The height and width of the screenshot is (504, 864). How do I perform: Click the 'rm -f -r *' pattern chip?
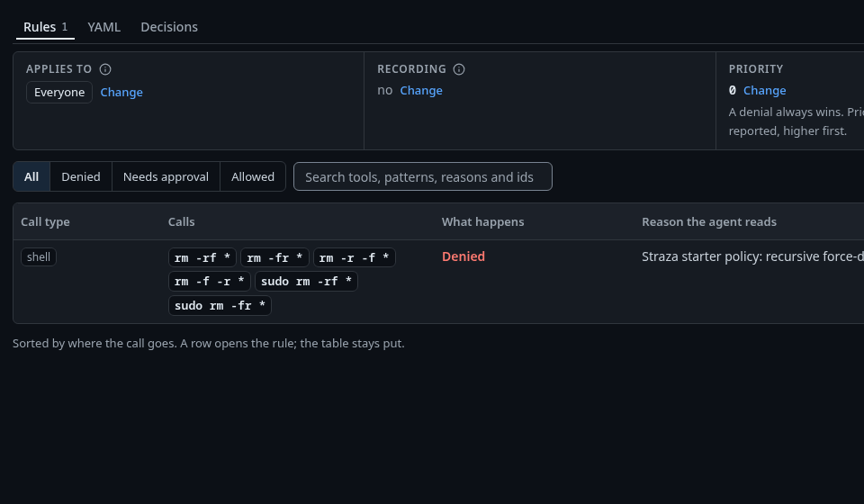tap(210, 282)
